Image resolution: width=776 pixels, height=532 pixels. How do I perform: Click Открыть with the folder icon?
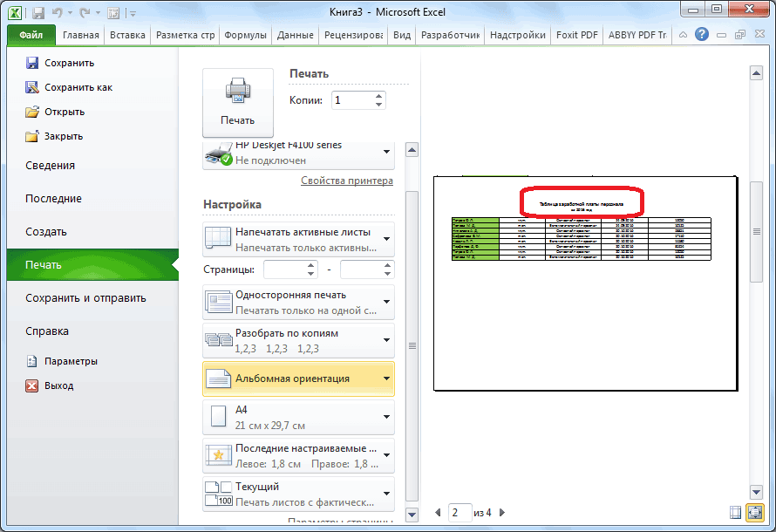(65, 112)
